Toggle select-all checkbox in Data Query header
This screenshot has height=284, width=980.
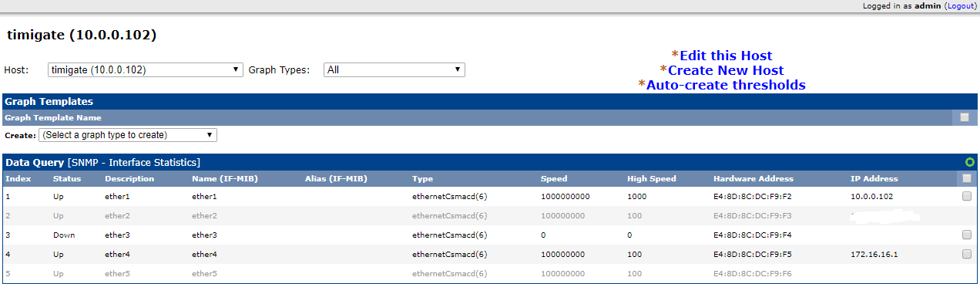click(966, 178)
